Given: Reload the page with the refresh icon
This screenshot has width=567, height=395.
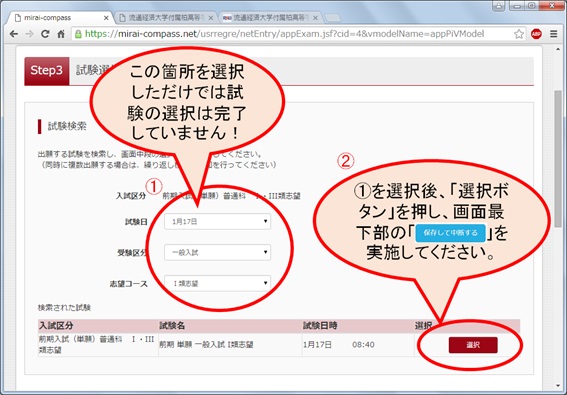Looking at the screenshot, I should tap(45, 34).
